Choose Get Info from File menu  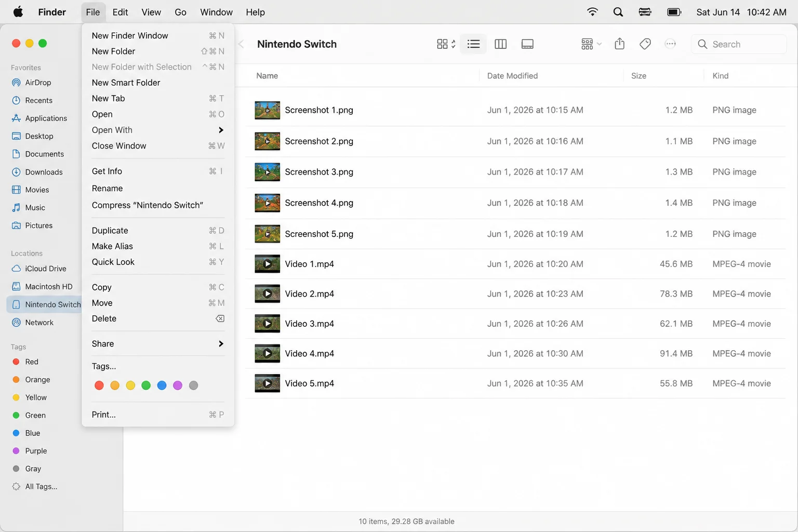tap(158, 171)
